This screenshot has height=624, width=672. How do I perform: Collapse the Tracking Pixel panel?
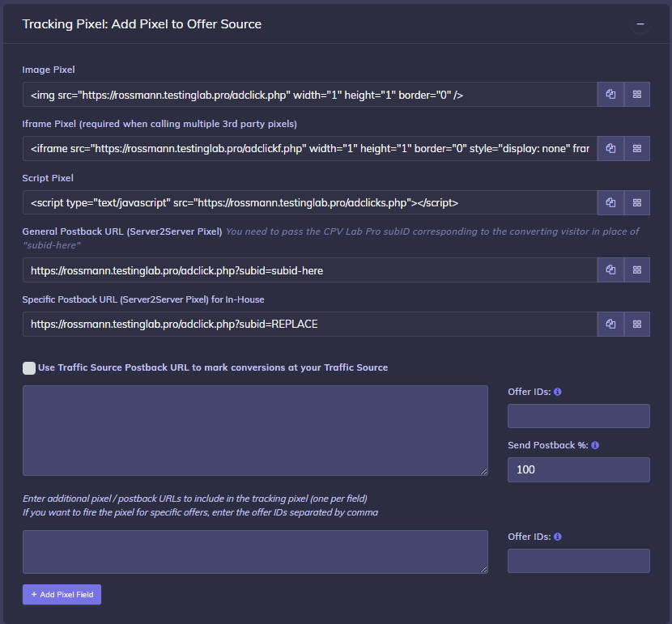click(640, 24)
